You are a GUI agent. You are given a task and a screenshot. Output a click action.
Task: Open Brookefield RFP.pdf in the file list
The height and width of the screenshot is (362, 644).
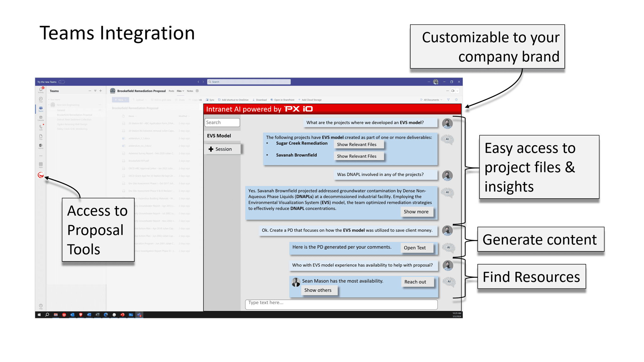(x=139, y=161)
